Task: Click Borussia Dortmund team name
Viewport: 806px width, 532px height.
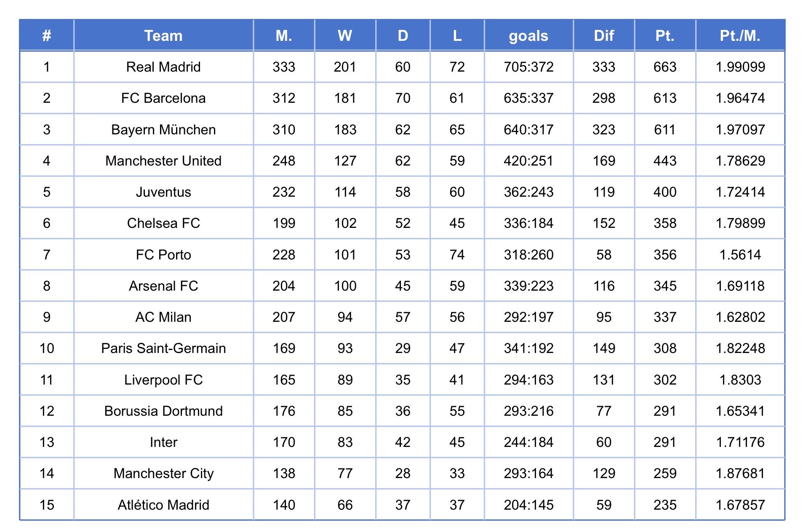Action: [x=163, y=411]
